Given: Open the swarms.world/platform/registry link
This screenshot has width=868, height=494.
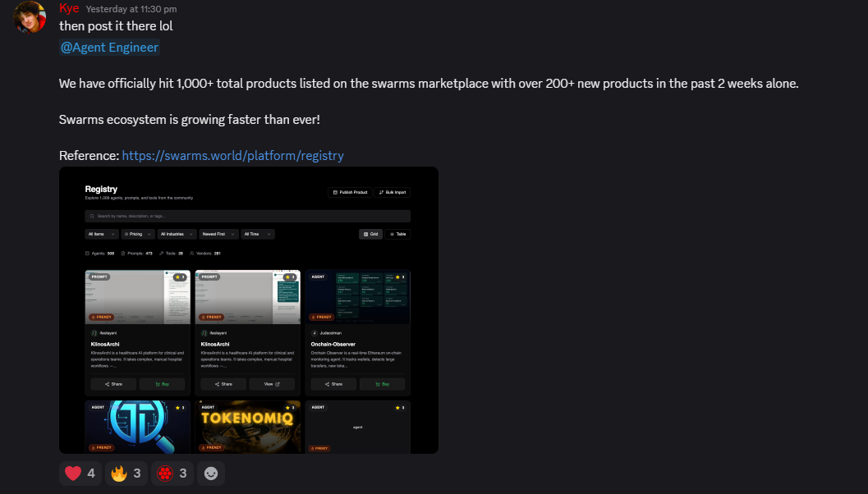Looking at the screenshot, I should pyautogui.click(x=232, y=155).
